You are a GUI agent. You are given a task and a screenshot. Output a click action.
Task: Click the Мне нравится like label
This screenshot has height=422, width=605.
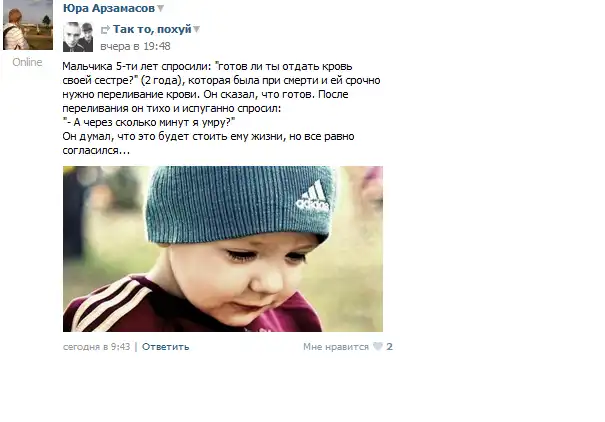tap(336, 347)
